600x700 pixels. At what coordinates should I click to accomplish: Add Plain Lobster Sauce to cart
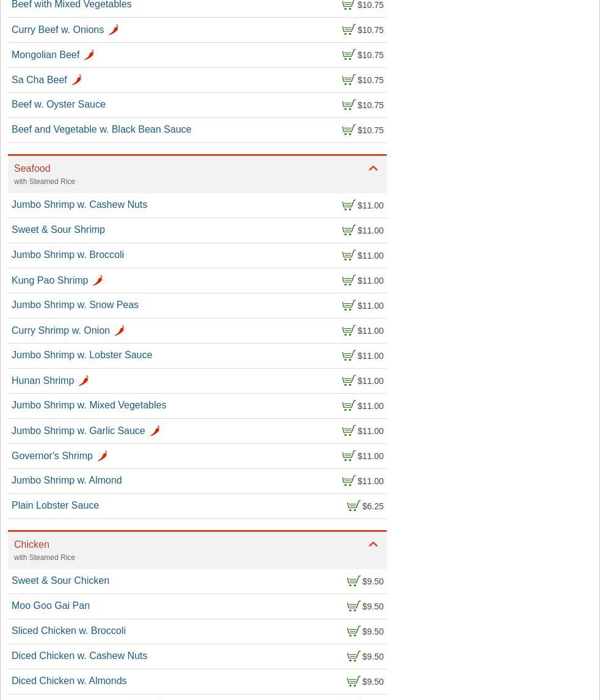point(354,506)
